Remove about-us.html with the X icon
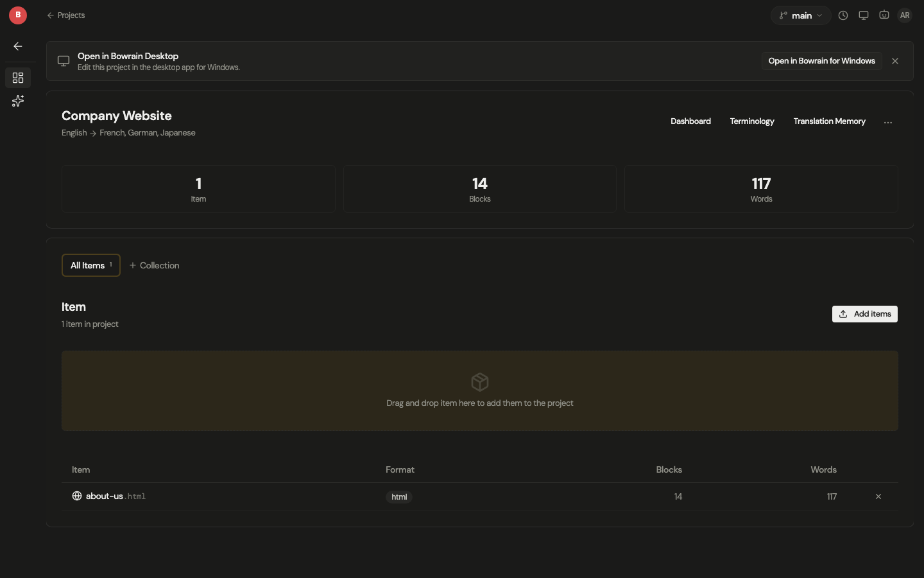The image size is (924, 578). coord(878,496)
